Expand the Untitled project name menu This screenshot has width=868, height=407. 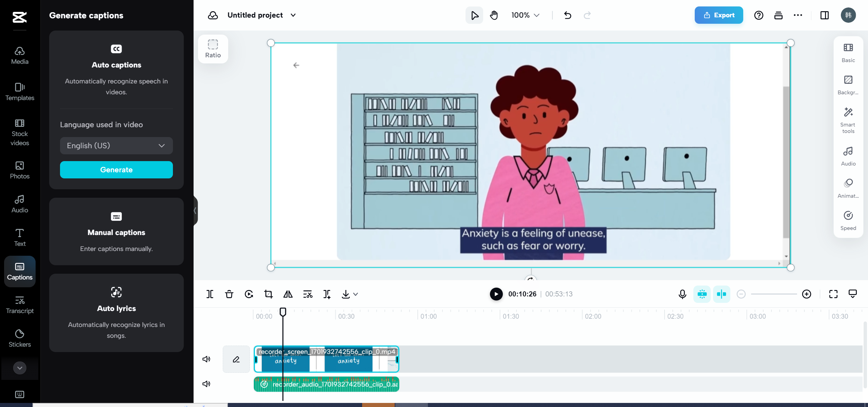[x=293, y=15]
